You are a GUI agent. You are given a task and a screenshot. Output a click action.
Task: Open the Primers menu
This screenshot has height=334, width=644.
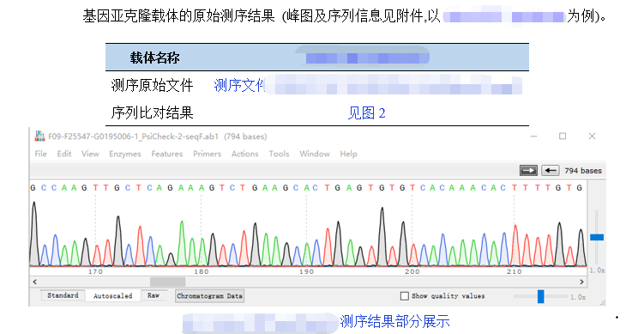click(207, 154)
